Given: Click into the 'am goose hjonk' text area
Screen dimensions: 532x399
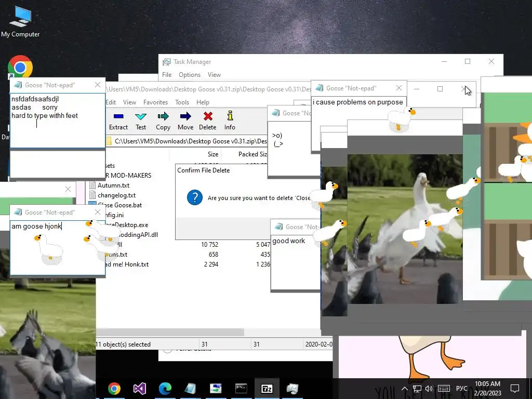Looking at the screenshot, I should tap(58, 248).
